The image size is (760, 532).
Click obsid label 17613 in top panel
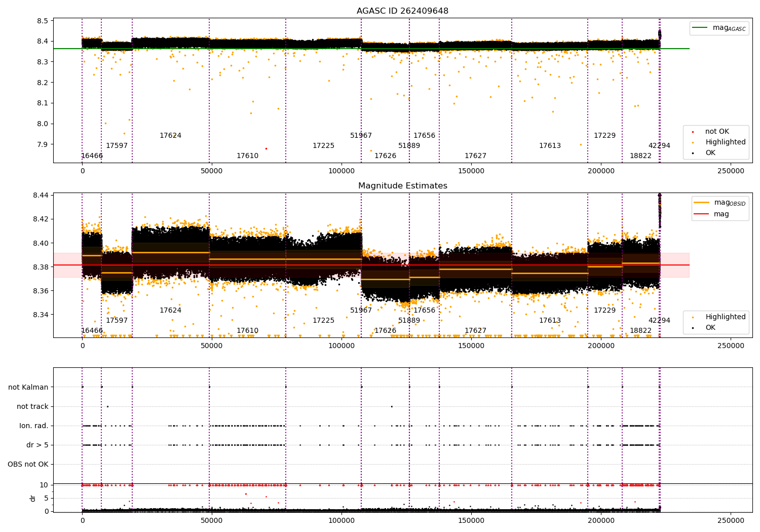click(550, 146)
